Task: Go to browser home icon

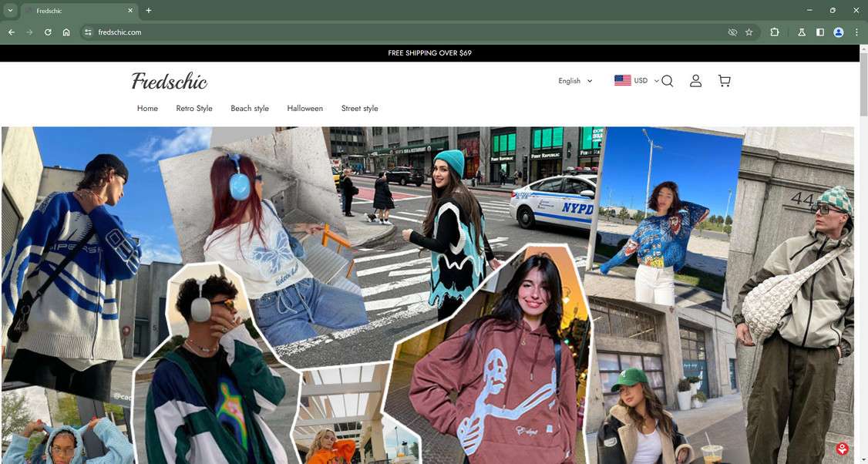Action: [66, 32]
